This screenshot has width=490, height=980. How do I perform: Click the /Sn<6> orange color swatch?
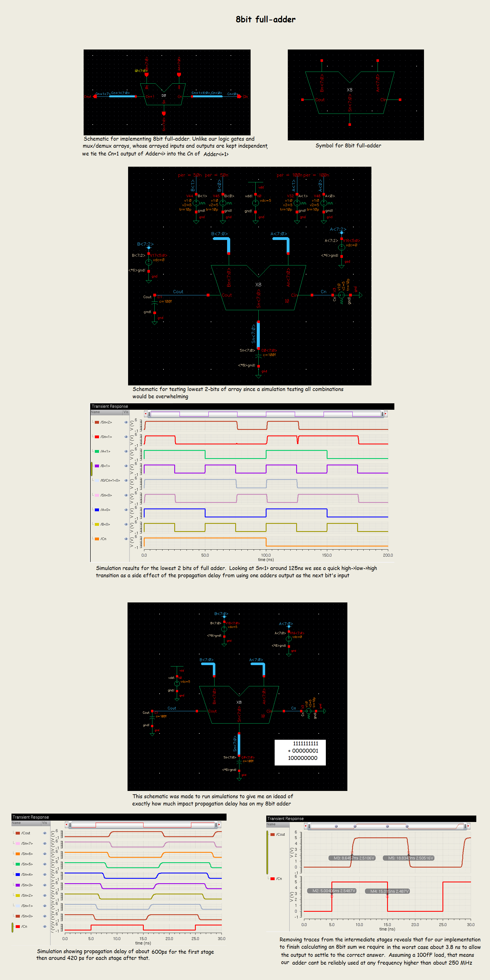[x=18, y=854]
